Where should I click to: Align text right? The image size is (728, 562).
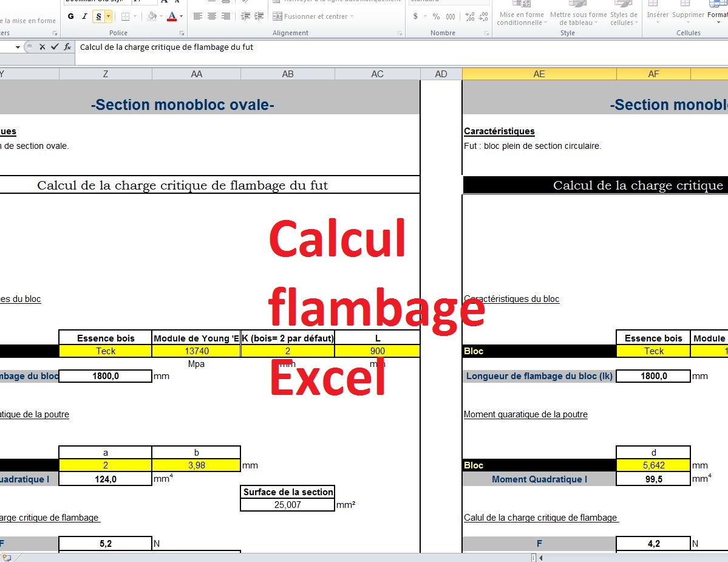(226, 16)
